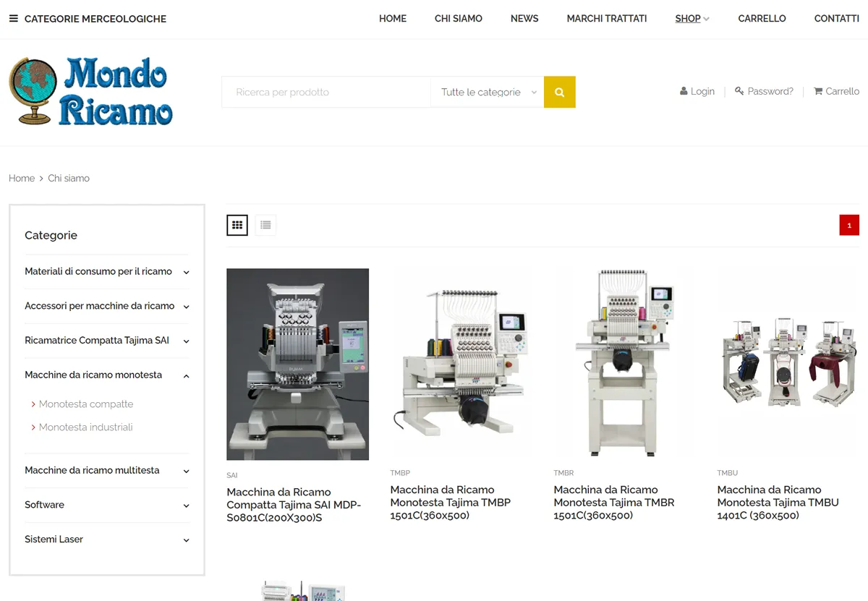
Task: Expand the Software category
Action: [x=186, y=506]
